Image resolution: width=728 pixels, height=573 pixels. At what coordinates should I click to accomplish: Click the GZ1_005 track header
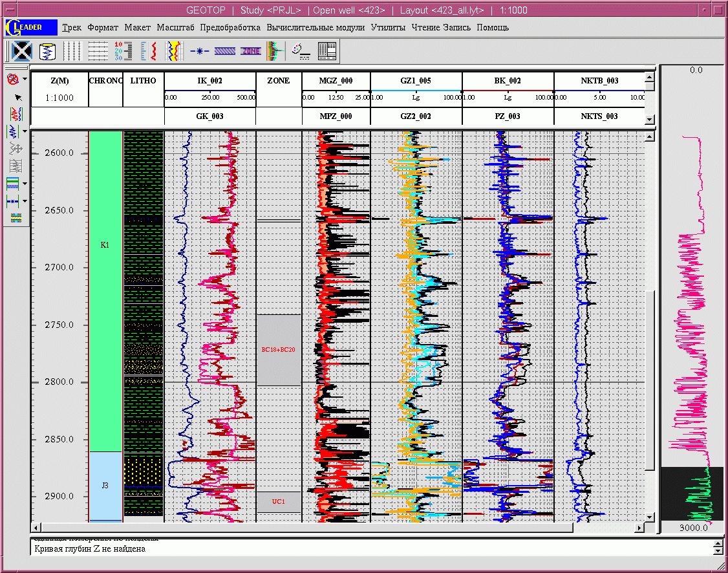pyautogui.click(x=416, y=81)
